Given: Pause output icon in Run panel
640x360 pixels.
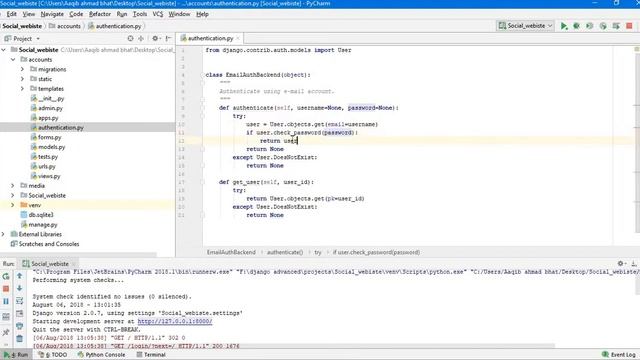Looking at the screenshot, I should (x=6, y=301).
